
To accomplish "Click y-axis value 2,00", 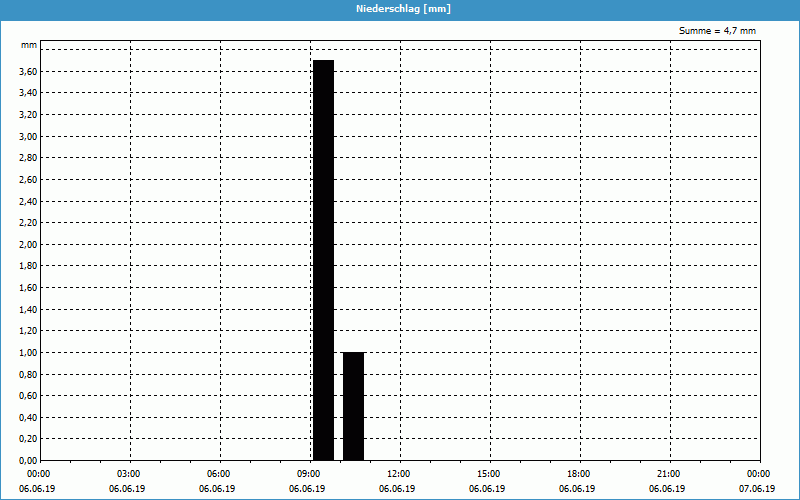I will tap(28, 245).
